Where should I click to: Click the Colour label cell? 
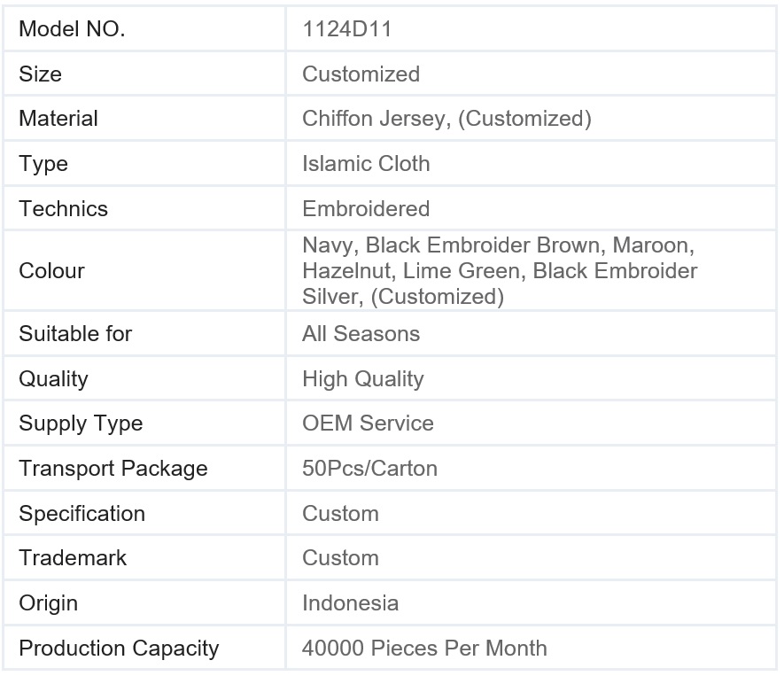tap(50, 271)
